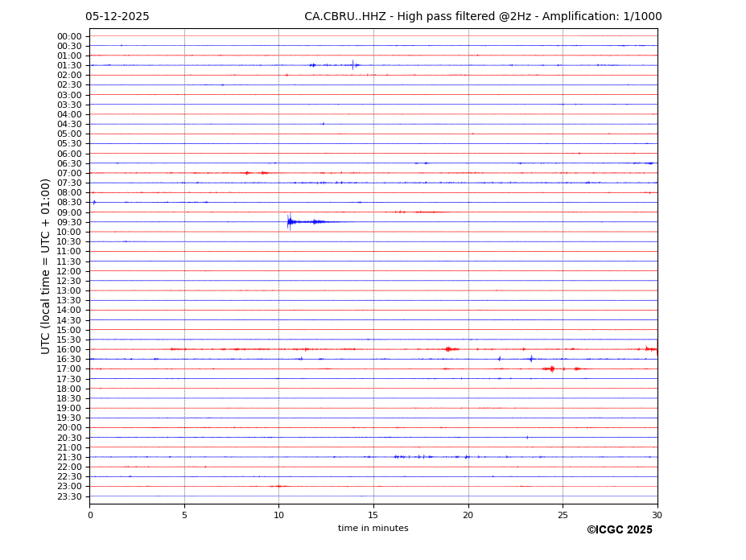Screen dimensions: 746x560
Task: Click the CA.CBRU..HHZ chart title
Action: pyautogui.click(x=483, y=17)
